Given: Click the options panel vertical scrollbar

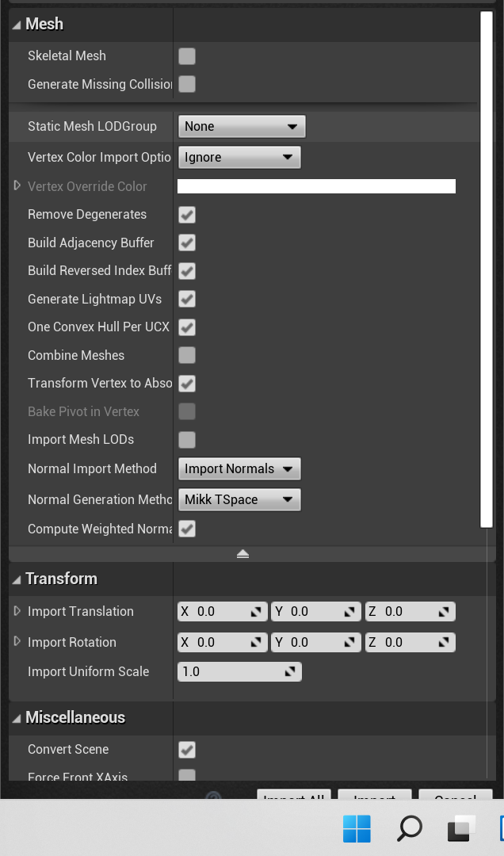Looking at the screenshot, I should 487,269.
